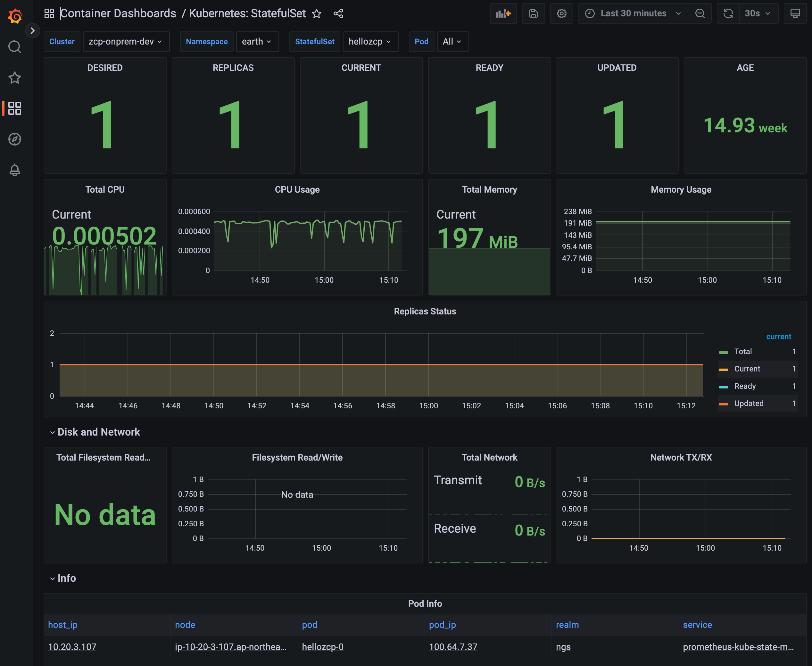The height and width of the screenshot is (666, 812).
Task: Click the Updated legend orange color swatch
Action: click(x=723, y=404)
